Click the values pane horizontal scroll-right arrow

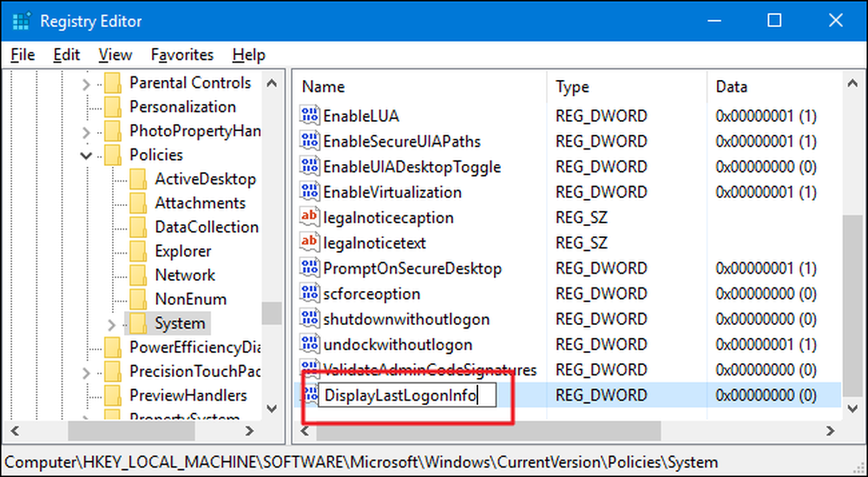click(x=830, y=430)
